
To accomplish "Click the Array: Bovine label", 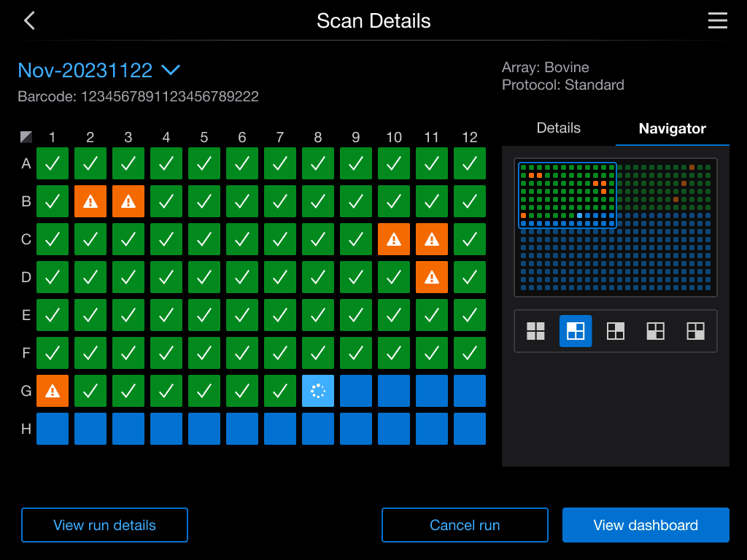I will [546, 67].
